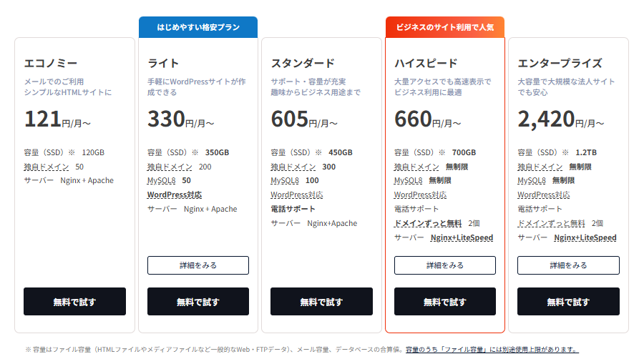Click 独自ドメイン link in スタンダード plan
639x364 pixels.
(x=293, y=167)
